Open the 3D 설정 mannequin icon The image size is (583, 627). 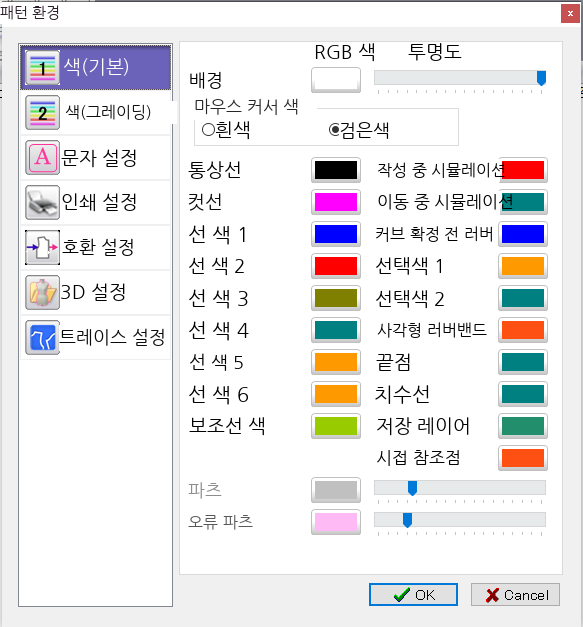pos(42,292)
